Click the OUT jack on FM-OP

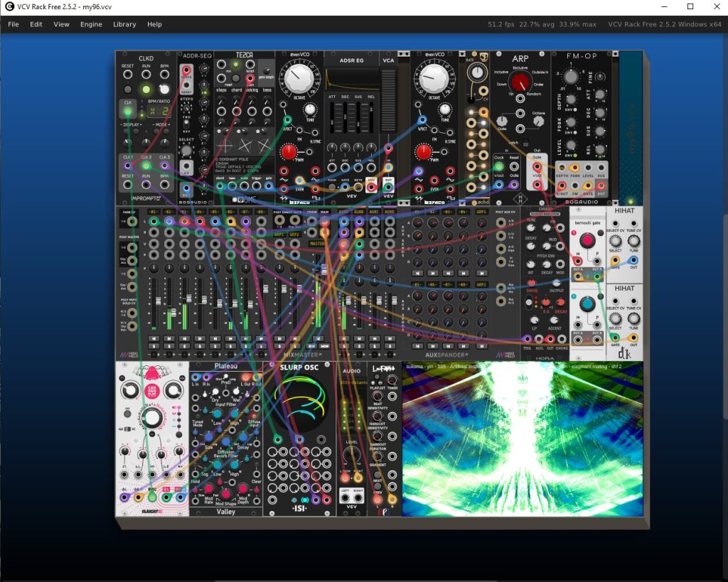(601, 186)
